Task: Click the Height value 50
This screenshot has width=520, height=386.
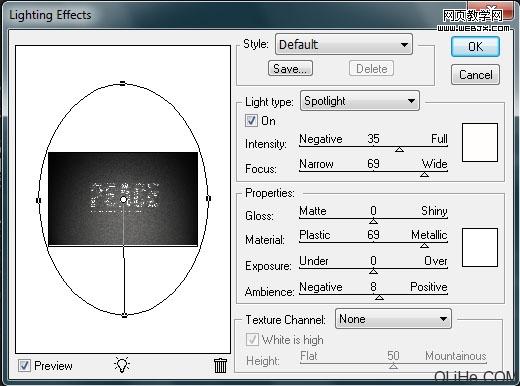Action: (x=393, y=356)
